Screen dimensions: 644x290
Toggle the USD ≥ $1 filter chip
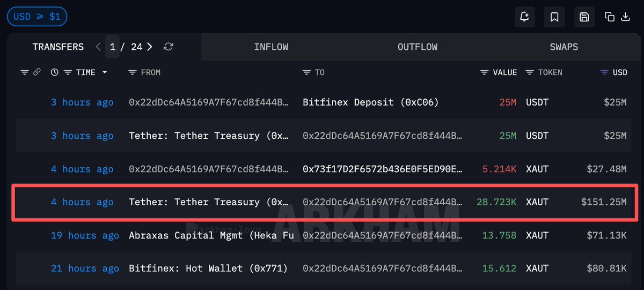[37, 17]
